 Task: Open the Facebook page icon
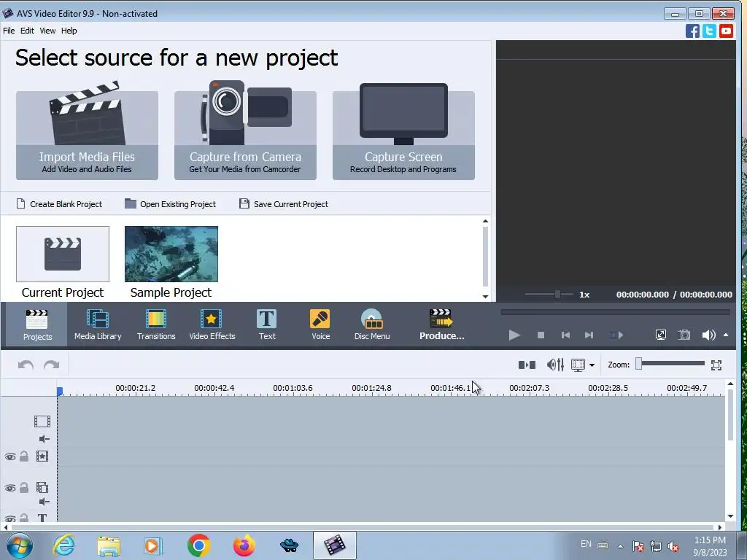point(692,31)
